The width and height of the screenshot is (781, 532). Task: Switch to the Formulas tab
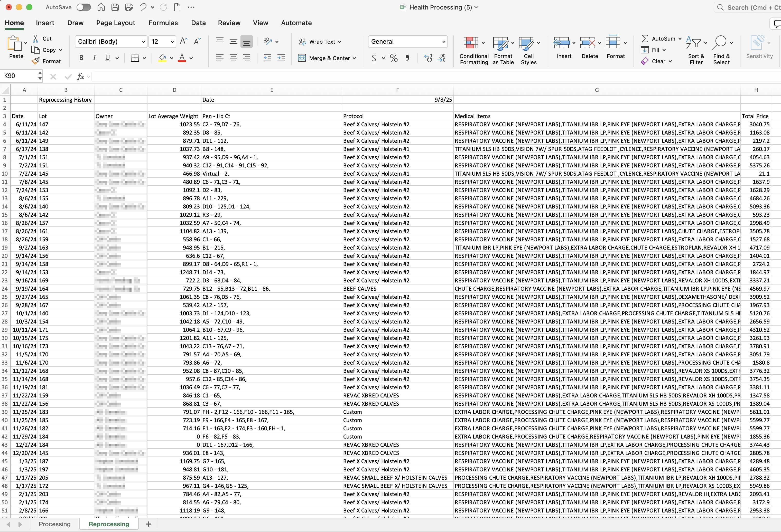[x=163, y=23]
